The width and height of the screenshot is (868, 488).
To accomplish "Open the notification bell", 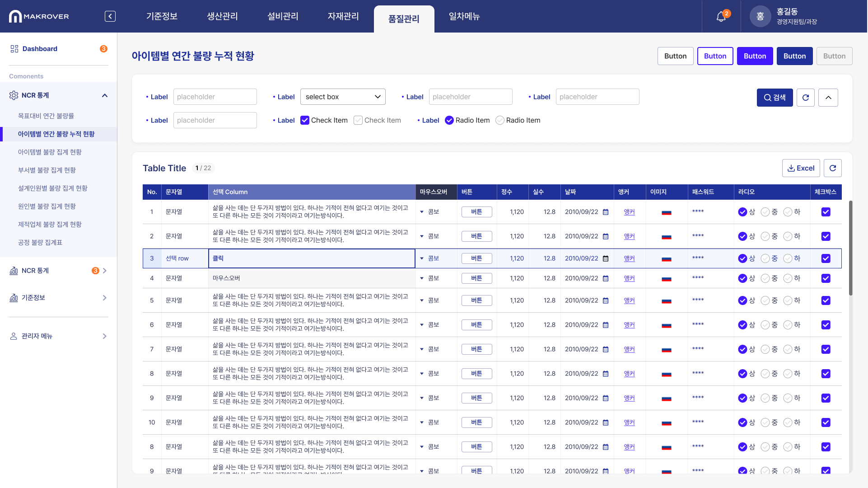I will 721,17.
